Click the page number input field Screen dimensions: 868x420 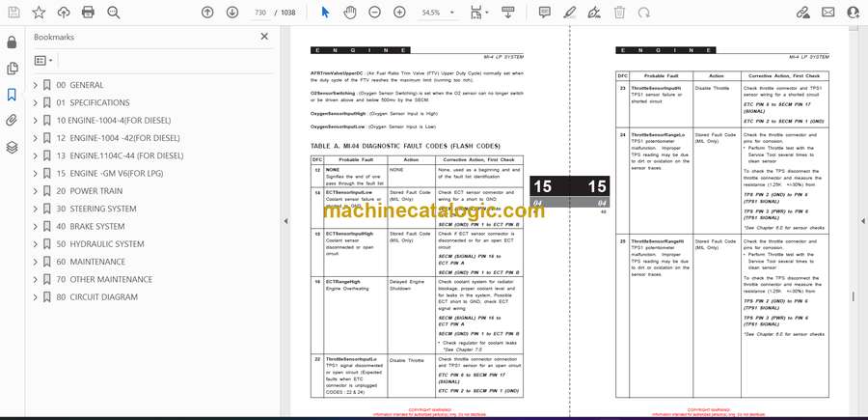click(259, 13)
